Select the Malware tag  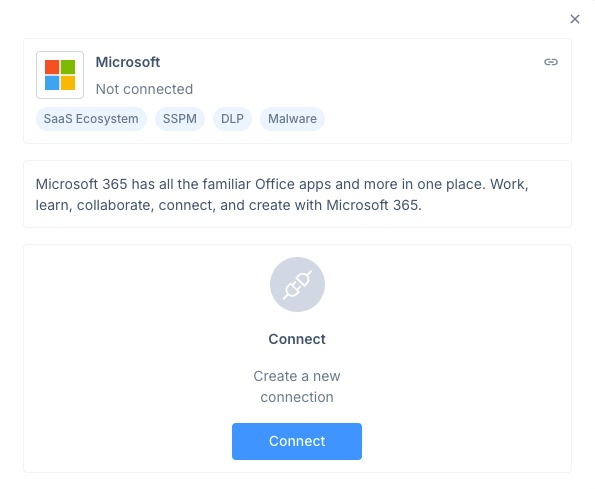(x=292, y=119)
